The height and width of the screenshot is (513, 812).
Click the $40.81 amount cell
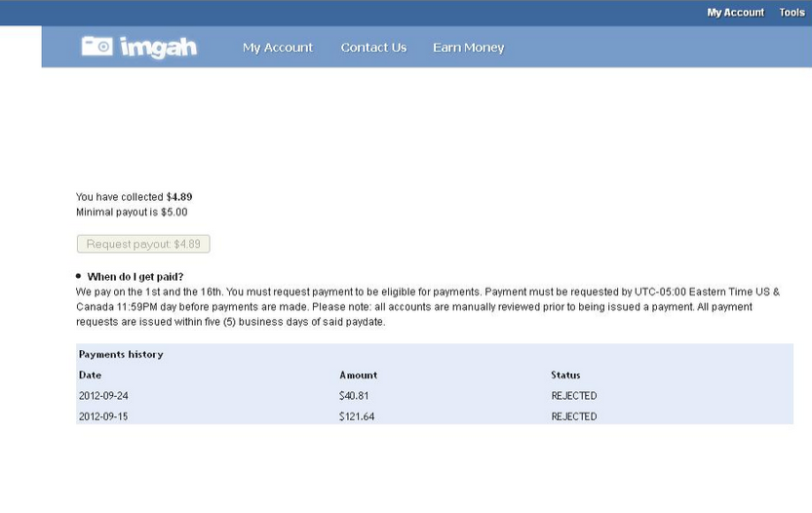(354, 396)
